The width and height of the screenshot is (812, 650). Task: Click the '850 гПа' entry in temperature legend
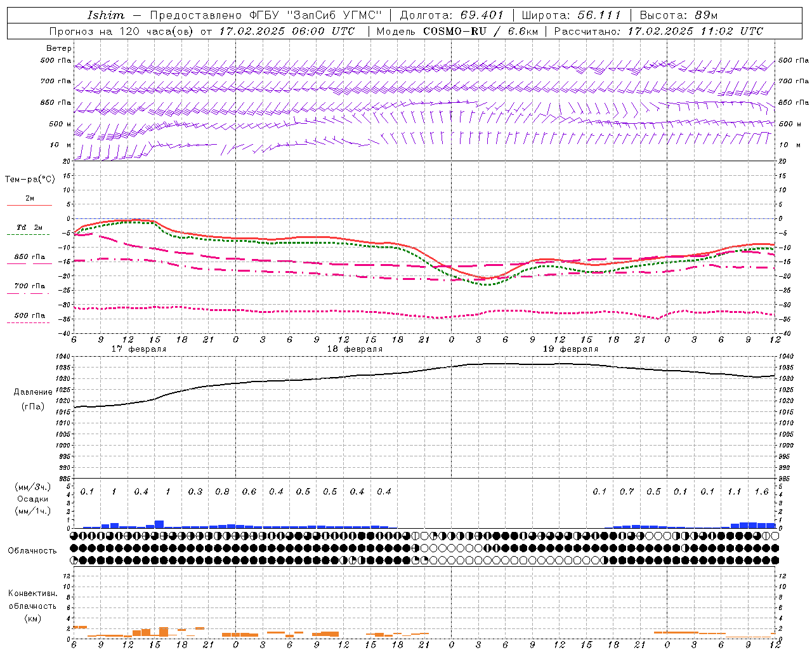(29, 256)
